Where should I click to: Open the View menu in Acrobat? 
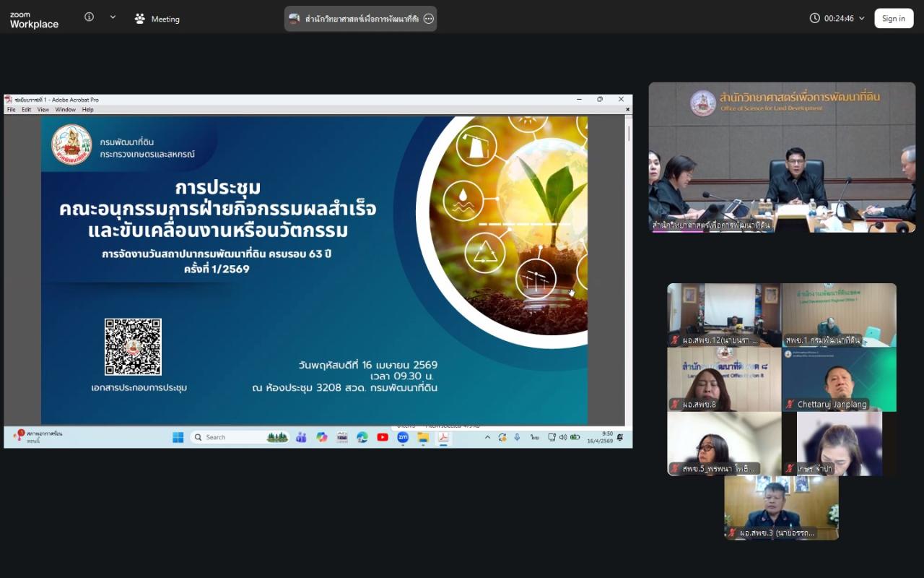point(43,110)
